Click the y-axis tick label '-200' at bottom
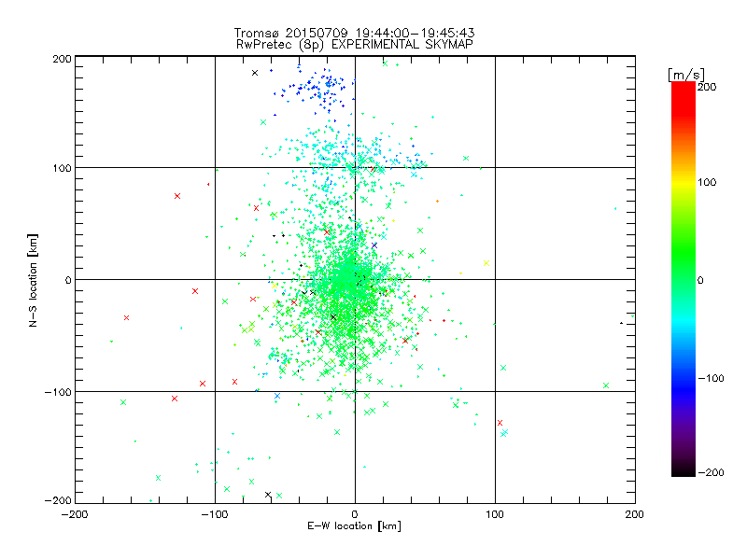Screen dimensions: 747x560 click(x=58, y=500)
